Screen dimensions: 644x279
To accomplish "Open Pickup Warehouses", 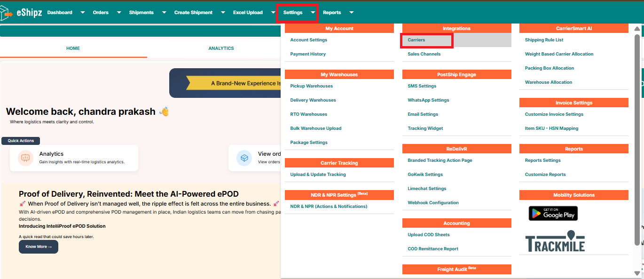I will (312, 86).
